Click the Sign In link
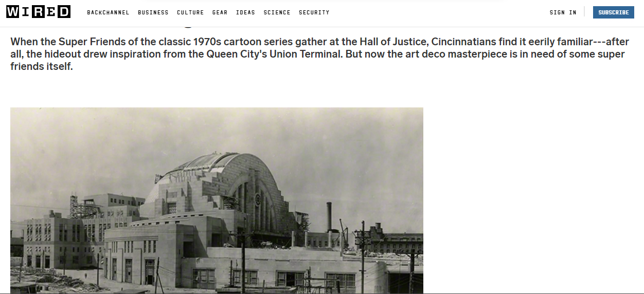The image size is (644, 294). tap(563, 12)
